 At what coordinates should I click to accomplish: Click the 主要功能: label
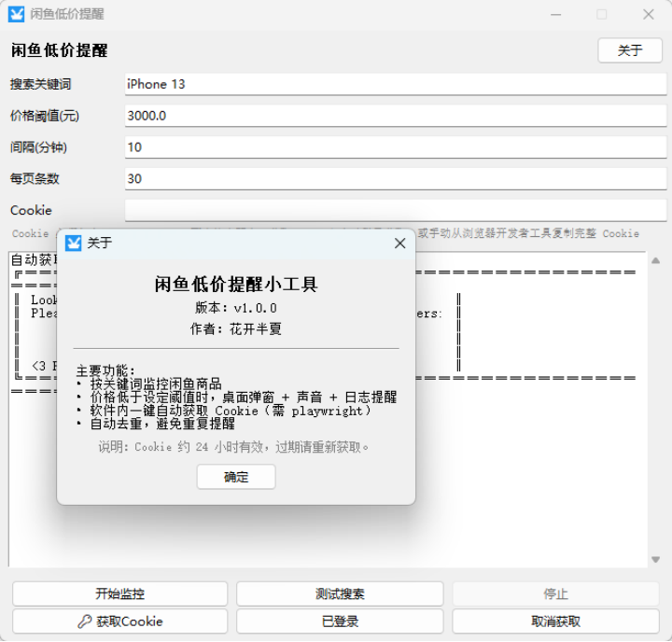click(x=105, y=370)
